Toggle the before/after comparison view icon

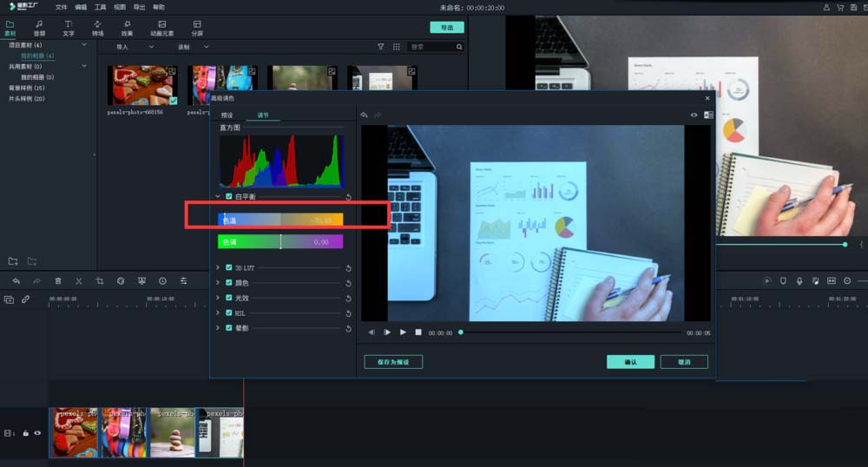point(708,115)
